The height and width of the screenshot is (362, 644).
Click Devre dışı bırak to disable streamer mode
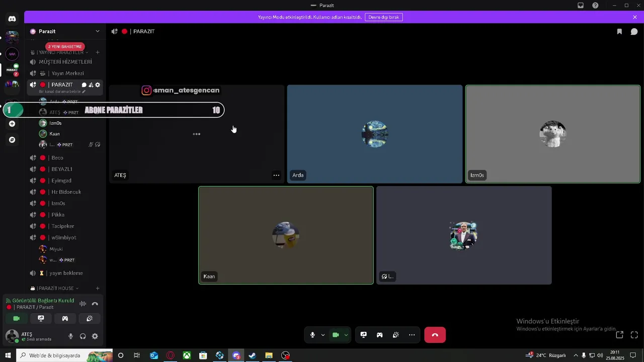383,17
